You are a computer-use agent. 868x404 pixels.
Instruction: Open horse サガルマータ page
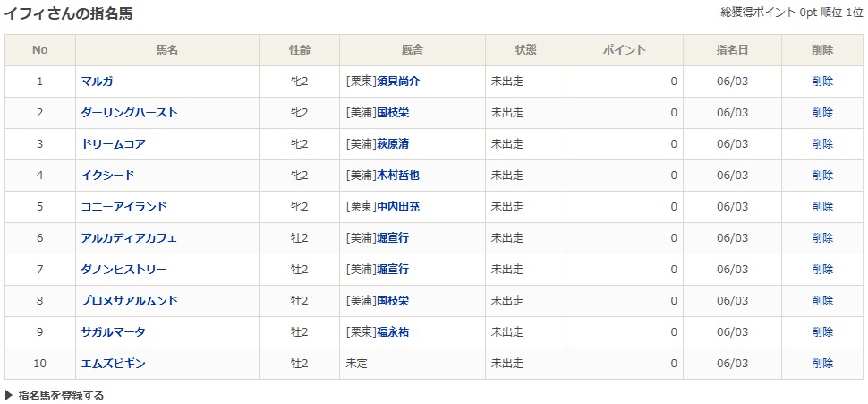[x=114, y=332]
